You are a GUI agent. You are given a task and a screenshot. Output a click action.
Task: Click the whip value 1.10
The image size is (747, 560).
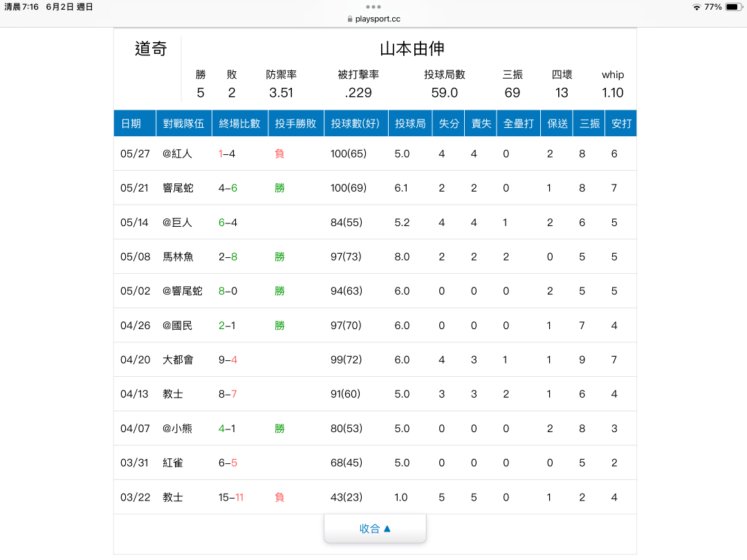pos(612,93)
